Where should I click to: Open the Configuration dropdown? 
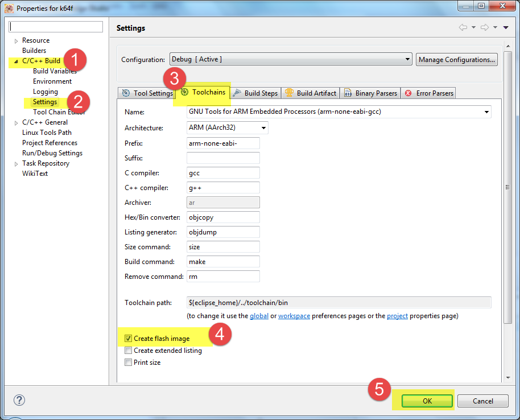coord(291,59)
